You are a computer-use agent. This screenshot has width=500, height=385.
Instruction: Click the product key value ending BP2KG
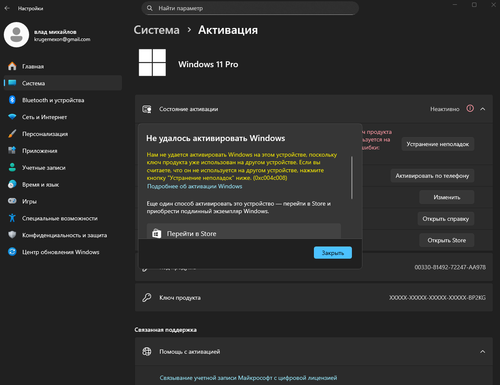pyautogui.click(x=437, y=297)
